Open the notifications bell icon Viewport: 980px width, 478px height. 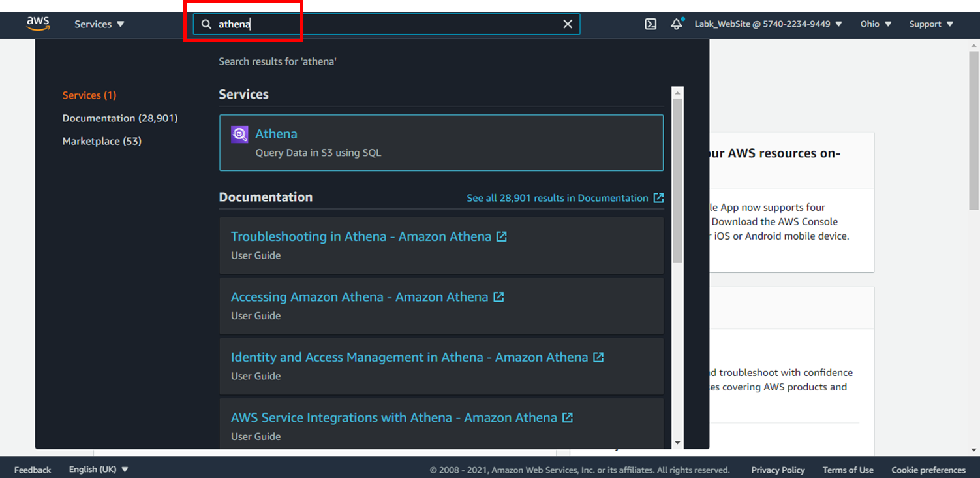[x=677, y=24]
